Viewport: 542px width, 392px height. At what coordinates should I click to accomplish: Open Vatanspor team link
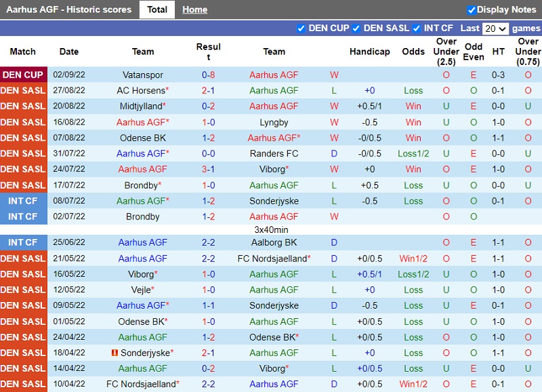(143, 74)
